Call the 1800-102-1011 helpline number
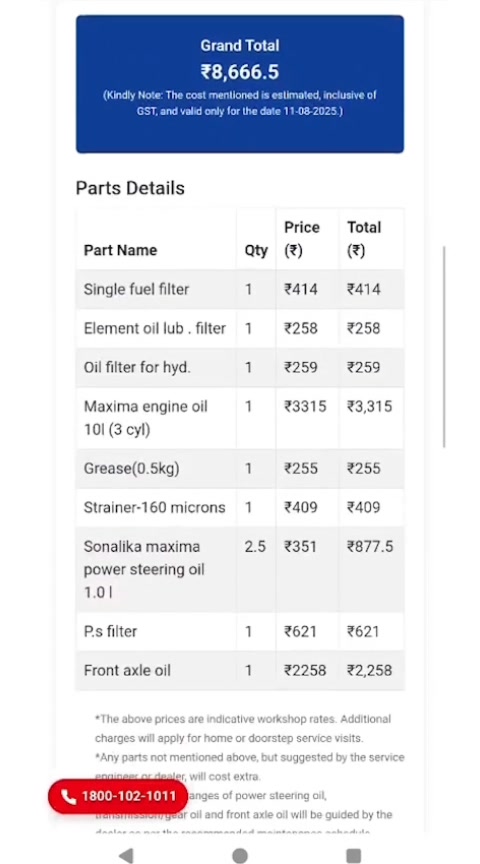Image resolution: width=480 pixels, height=864 pixels. [x=118, y=796]
